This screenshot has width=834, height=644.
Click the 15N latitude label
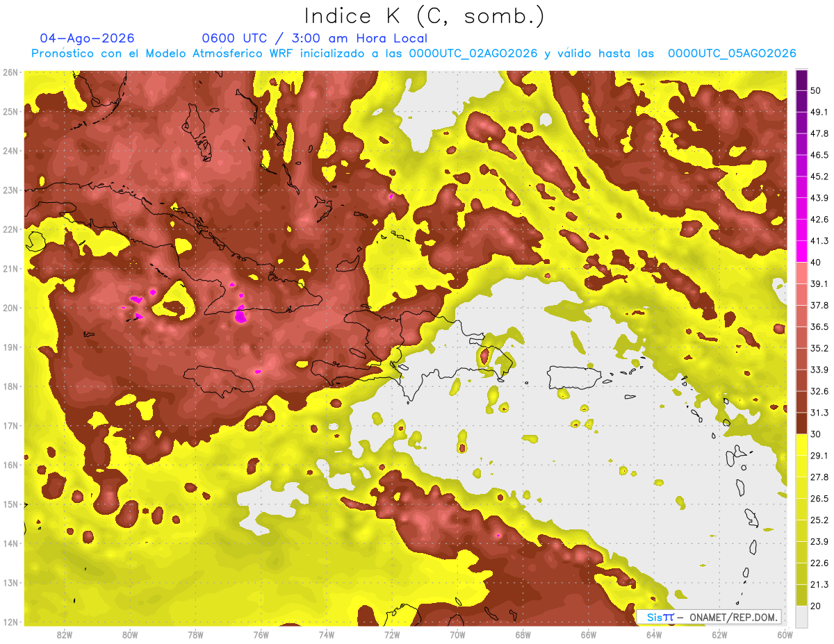[10, 504]
